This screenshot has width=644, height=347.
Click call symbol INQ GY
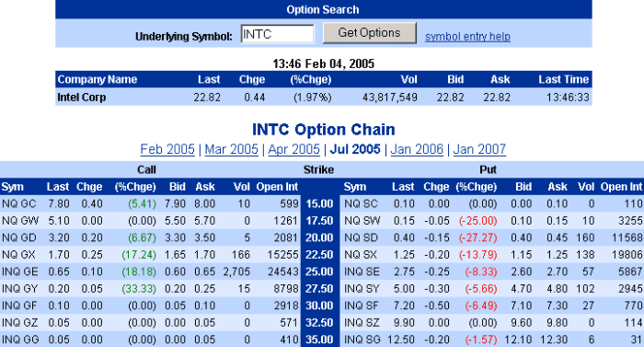pyautogui.click(x=20, y=289)
